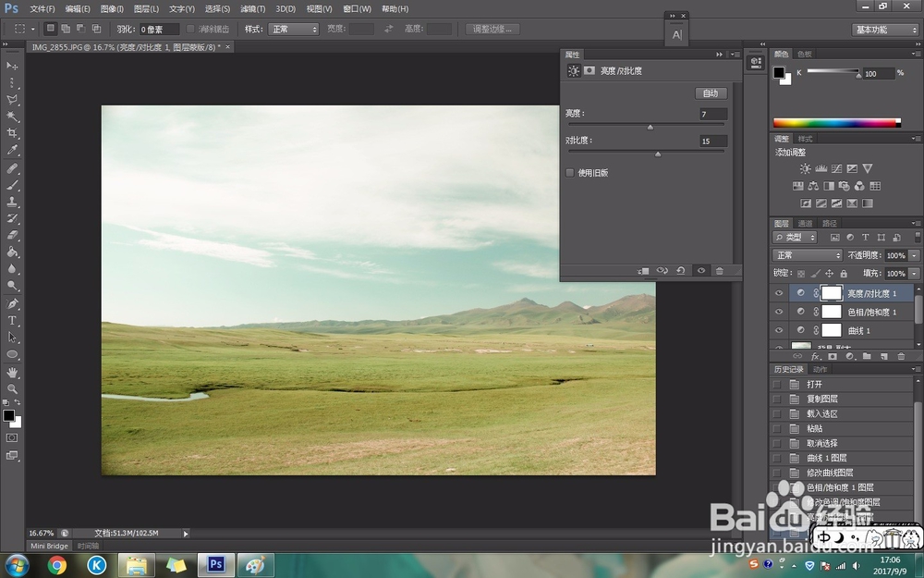Click the 自动 auto button

[711, 93]
